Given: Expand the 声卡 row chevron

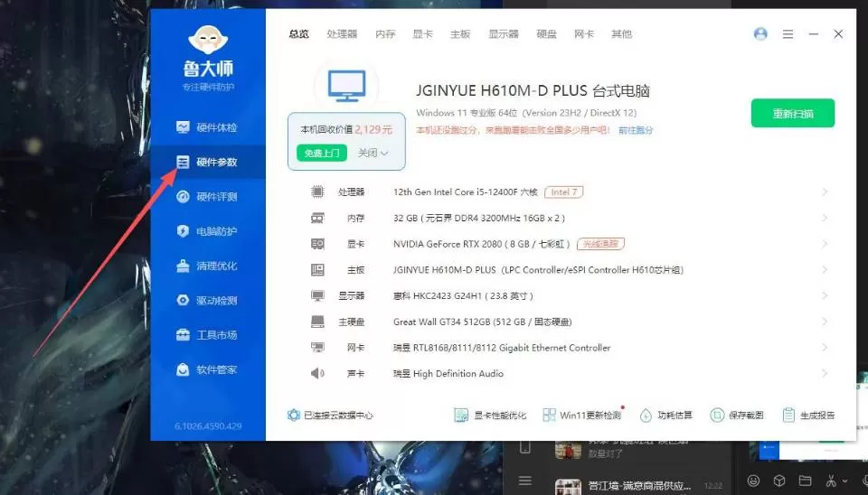Looking at the screenshot, I should [825, 373].
